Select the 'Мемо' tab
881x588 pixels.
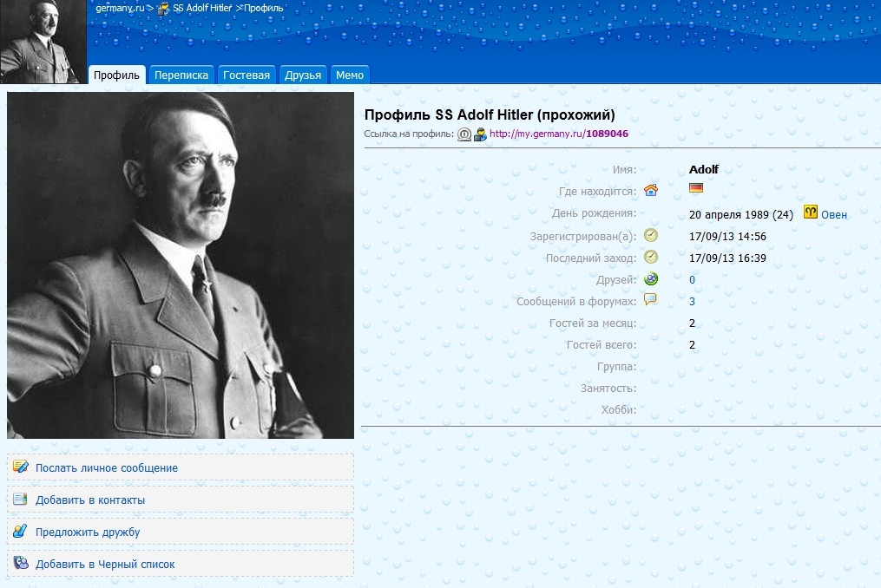click(350, 75)
